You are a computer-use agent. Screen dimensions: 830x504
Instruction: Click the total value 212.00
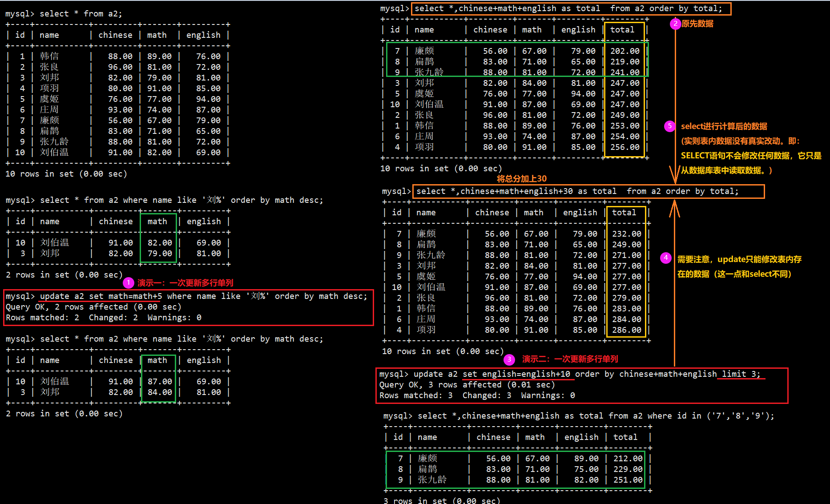[628, 459]
